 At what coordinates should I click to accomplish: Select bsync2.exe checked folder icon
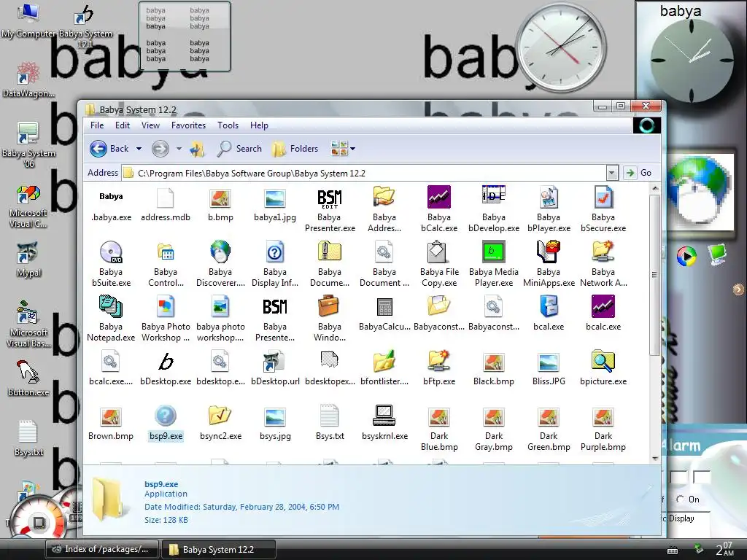(x=220, y=415)
